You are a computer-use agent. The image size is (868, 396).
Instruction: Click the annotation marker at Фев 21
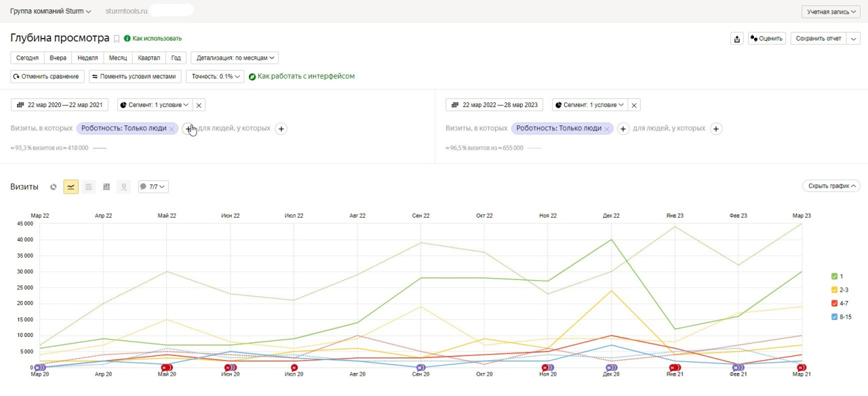point(738,368)
